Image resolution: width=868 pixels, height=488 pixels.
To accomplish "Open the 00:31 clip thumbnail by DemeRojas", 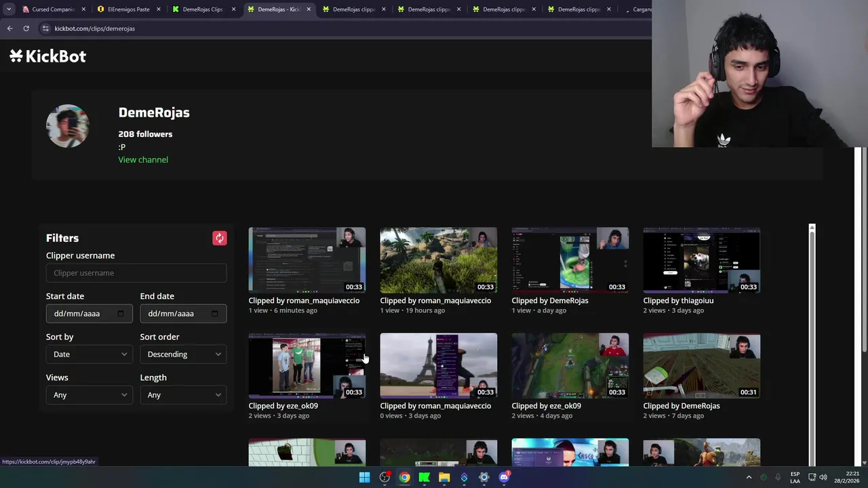I will pyautogui.click(x=702, y=365).
